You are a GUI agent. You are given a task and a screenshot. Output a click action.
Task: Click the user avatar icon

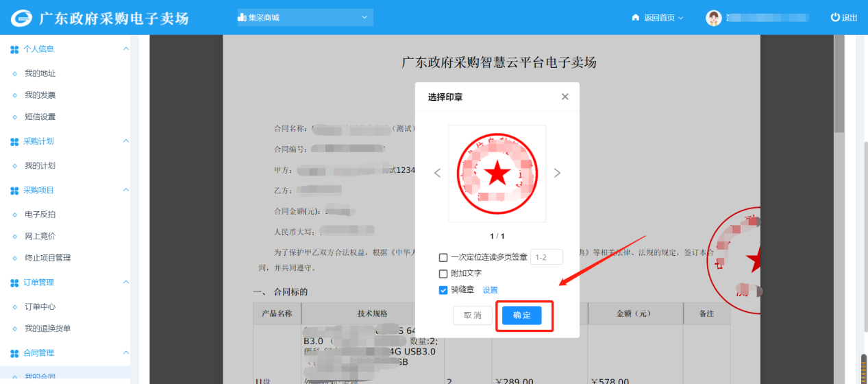click(x=714, y=18)
